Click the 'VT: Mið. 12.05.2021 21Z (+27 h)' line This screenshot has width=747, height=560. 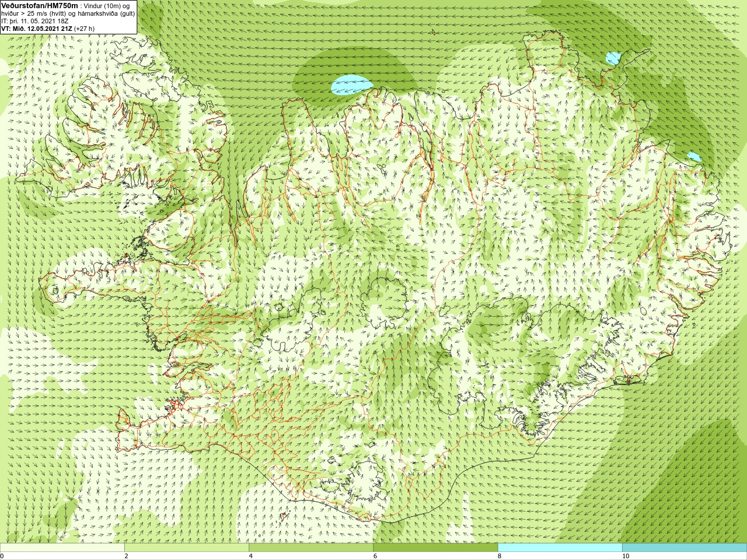pos(48,28)
